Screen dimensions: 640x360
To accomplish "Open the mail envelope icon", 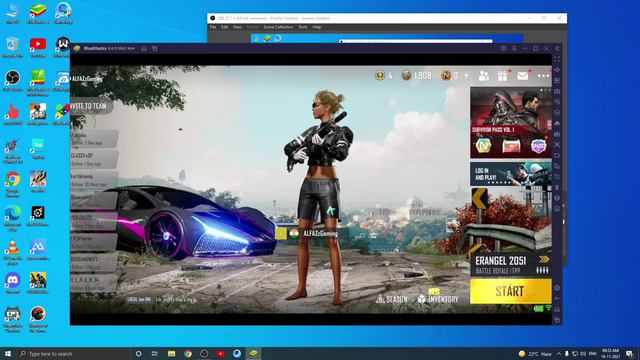I will [x=522, y=76].
